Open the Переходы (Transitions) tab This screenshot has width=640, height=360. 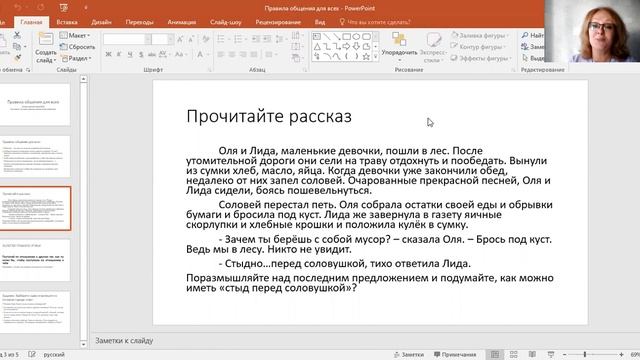tap(139, 22)
